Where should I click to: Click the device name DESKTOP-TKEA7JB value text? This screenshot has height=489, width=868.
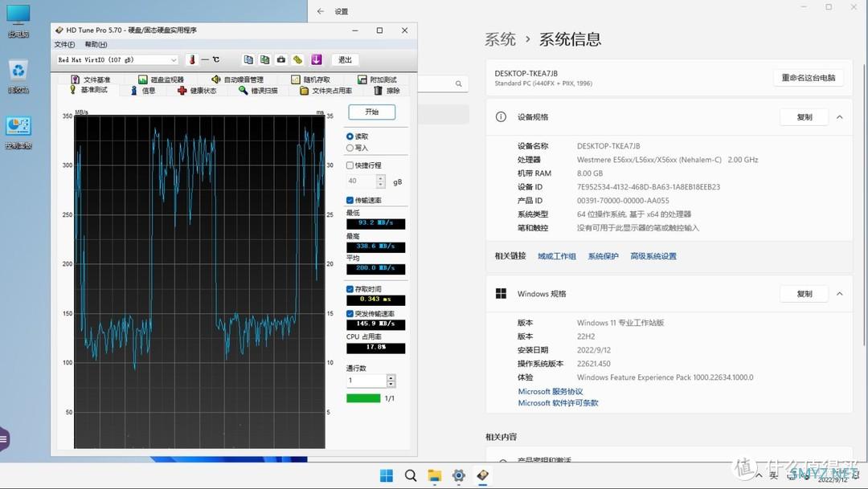tap(608, 146)
